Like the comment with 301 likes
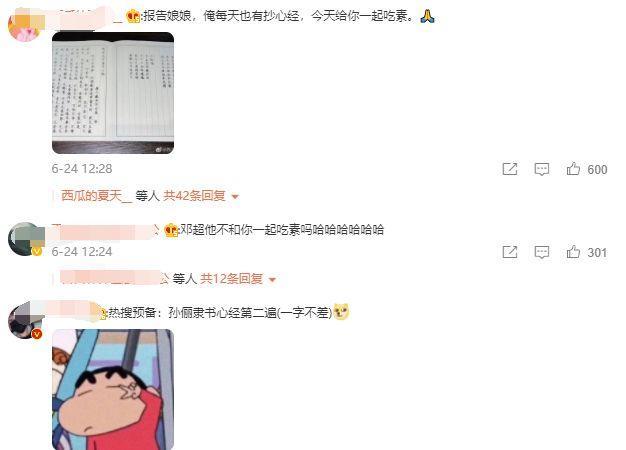This screenshot has width=626, height=450. pos(573,252)
